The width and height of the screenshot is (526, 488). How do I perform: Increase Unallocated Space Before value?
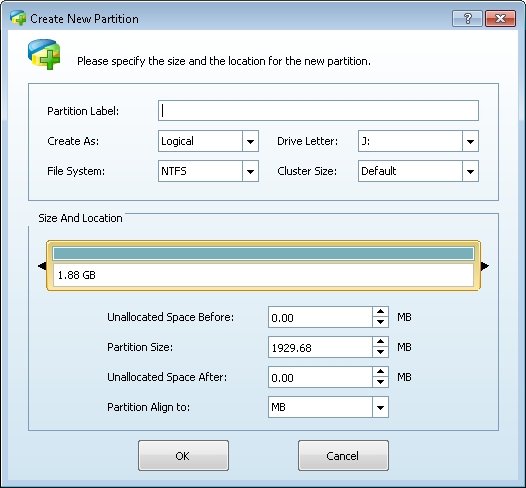click(x=380, y=312)
